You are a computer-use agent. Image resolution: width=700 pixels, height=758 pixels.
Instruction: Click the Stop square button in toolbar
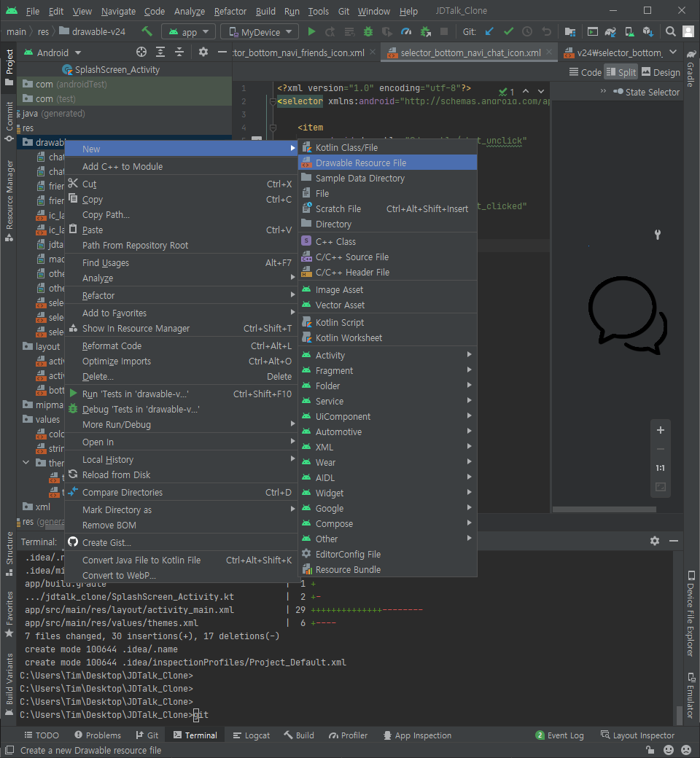(443, 32)
